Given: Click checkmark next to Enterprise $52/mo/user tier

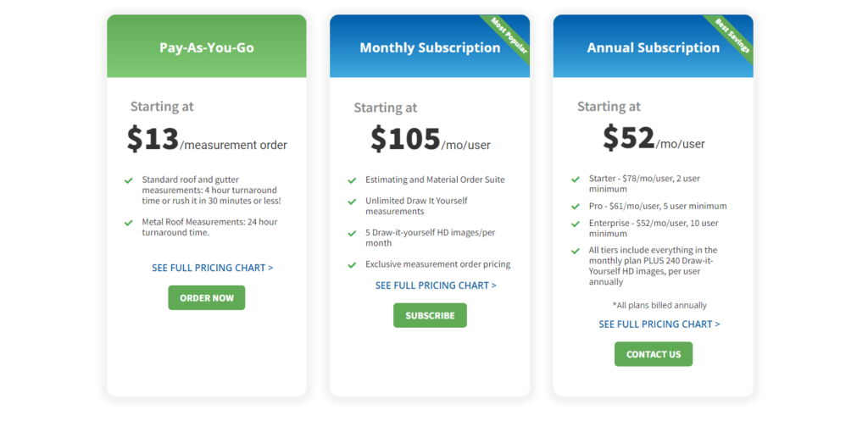Looking at the screenshot, I should (x=576, y=224).
